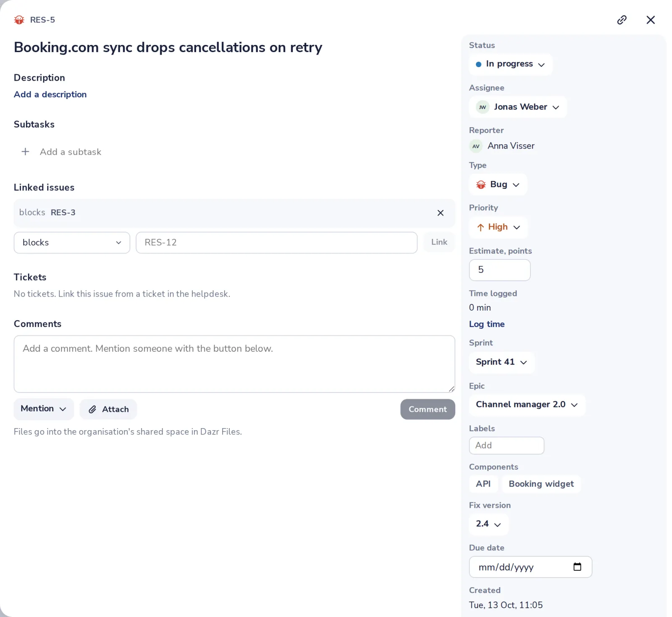
Task: Focus the RES-12 issue key input
Action: click(x=276, y=243)
